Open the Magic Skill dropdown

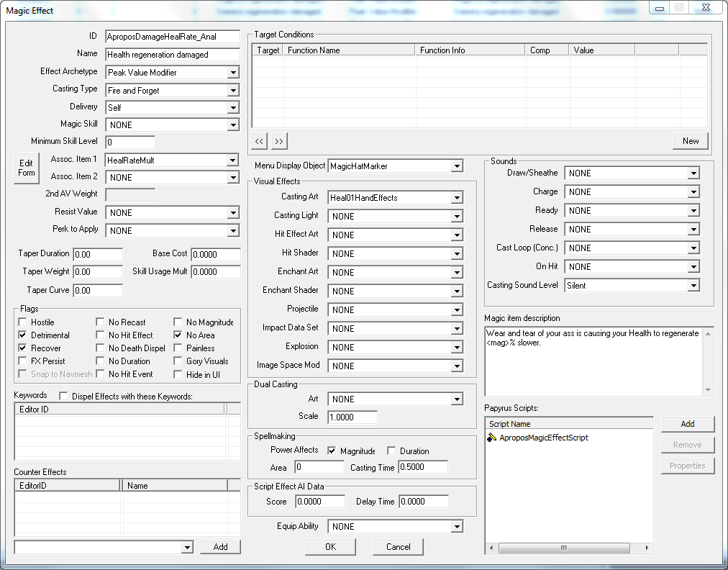coord(233,125)
